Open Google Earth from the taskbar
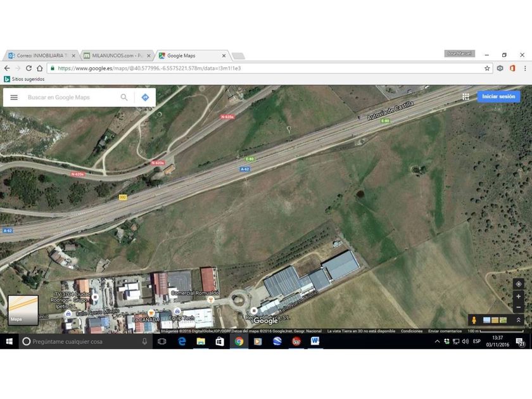Image resolution: width=532 pixels, height=399 pixels. [277, 341]
